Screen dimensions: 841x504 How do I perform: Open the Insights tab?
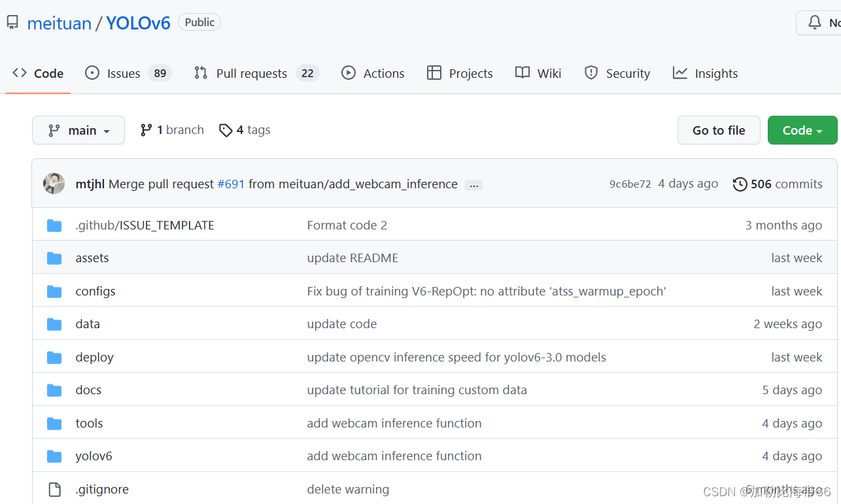click(705, 73)
